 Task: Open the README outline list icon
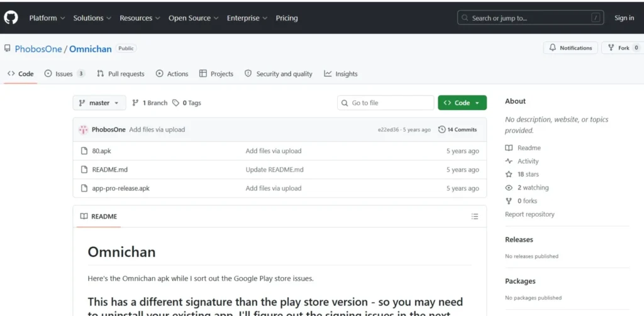click(475, 216)
